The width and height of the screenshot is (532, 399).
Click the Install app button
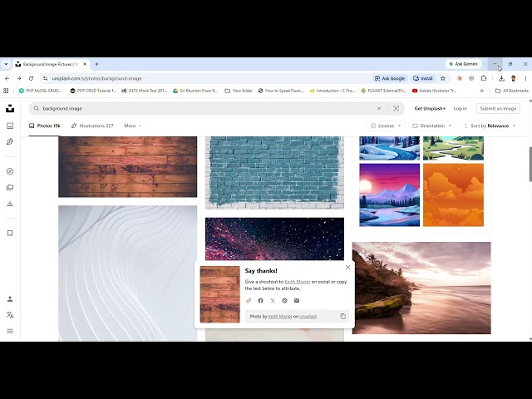423,78
